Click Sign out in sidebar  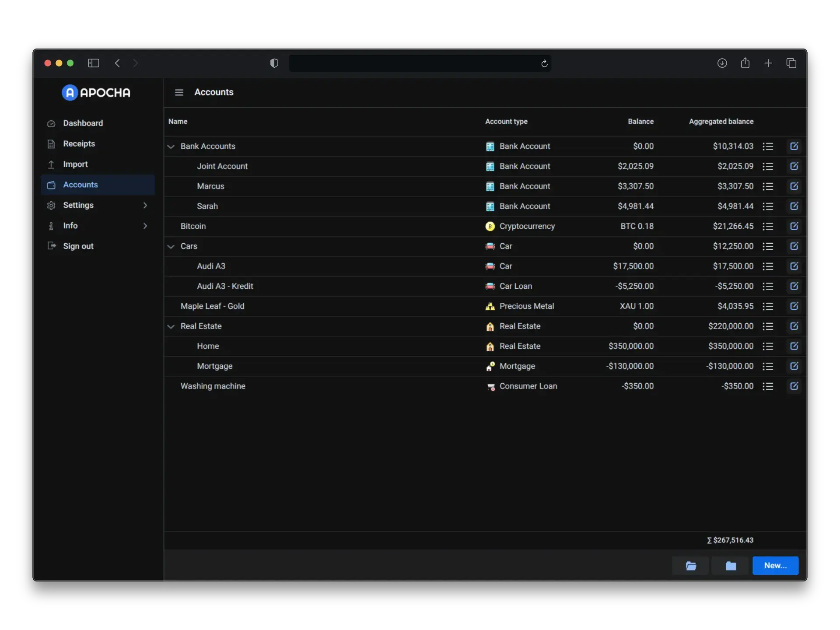tap(78, 246)
